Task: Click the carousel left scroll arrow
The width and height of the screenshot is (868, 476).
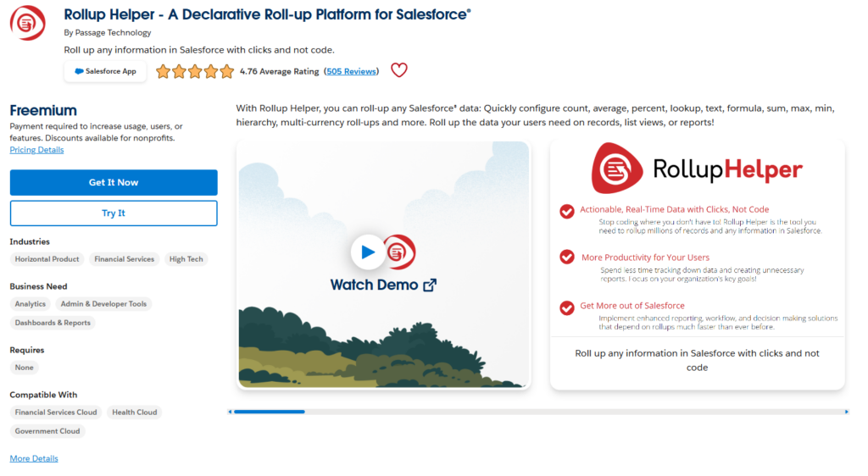Action: point(231,412)
